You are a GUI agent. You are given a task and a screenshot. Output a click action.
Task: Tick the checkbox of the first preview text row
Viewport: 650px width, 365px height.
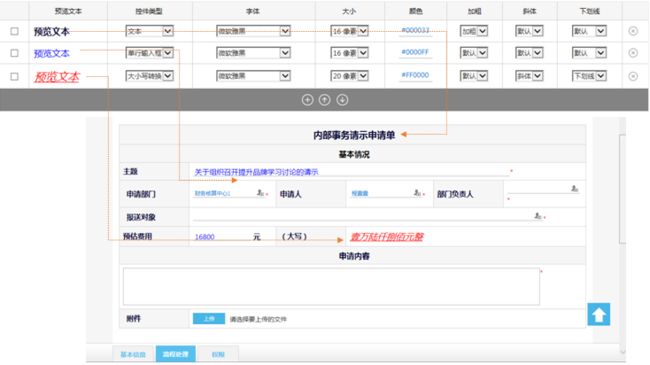15,31
